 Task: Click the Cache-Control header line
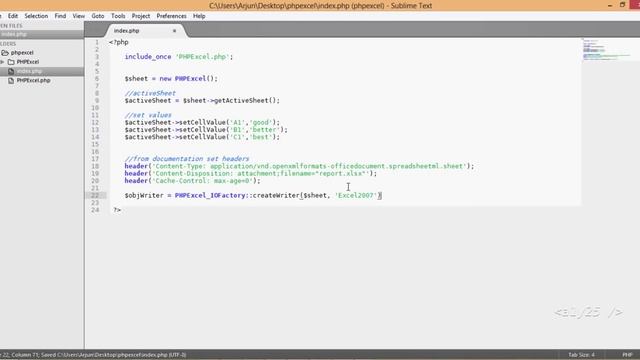pyautogui.click(x=192, y=181)
